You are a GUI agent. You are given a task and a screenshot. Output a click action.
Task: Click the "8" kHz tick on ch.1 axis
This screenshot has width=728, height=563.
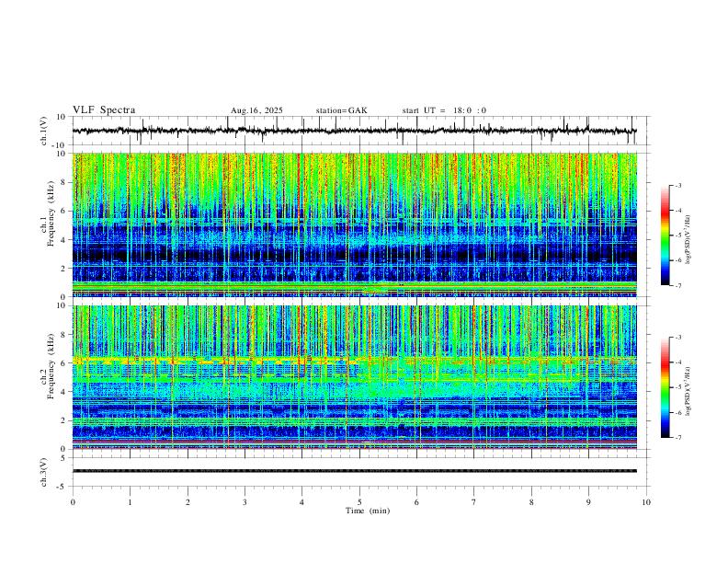pyautogui.click(x=63, y=182)
